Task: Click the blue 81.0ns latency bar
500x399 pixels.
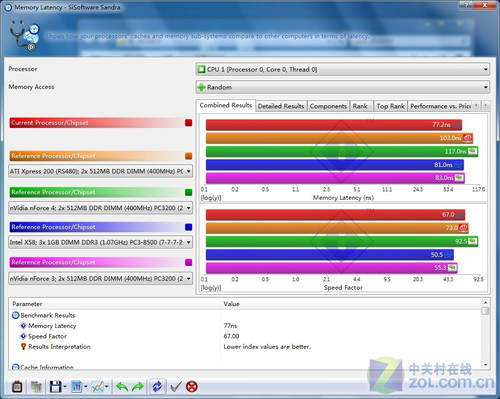Action: (335, 165)
